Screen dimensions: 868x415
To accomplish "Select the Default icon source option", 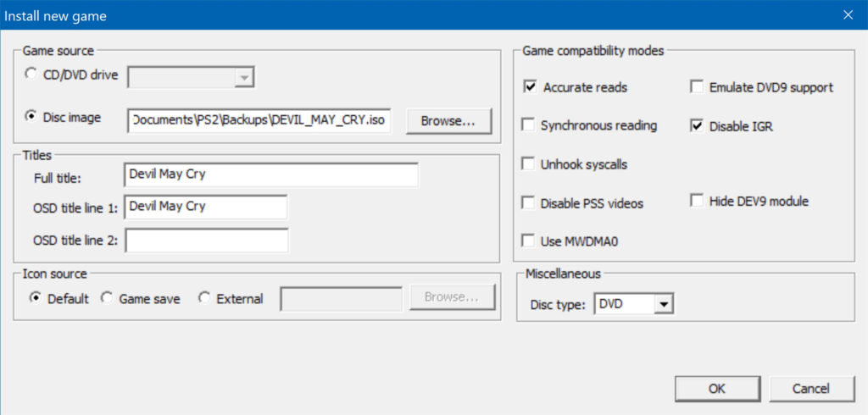I will click(x=36, y=298).
